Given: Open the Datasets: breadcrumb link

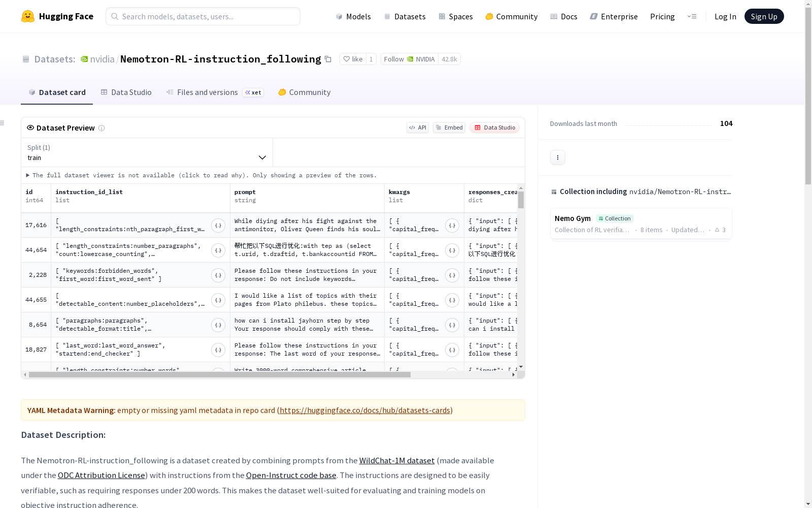Looking at the screenshot, I should (54, 59).
